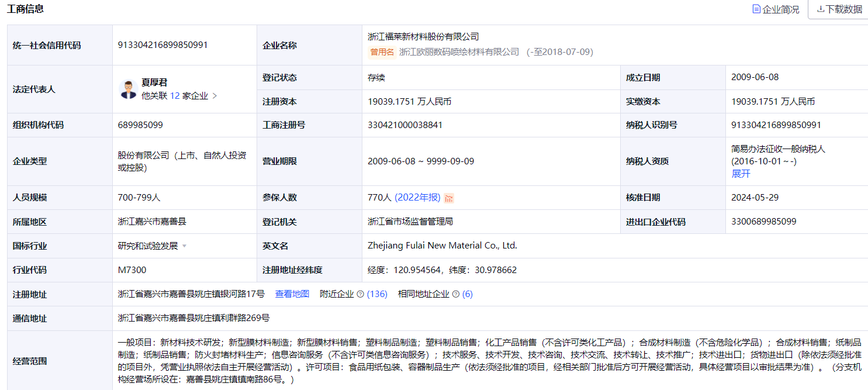Select business term 2009-06-08 ~ 9999-09-09
868x390 pixels.
click(421, 161)
